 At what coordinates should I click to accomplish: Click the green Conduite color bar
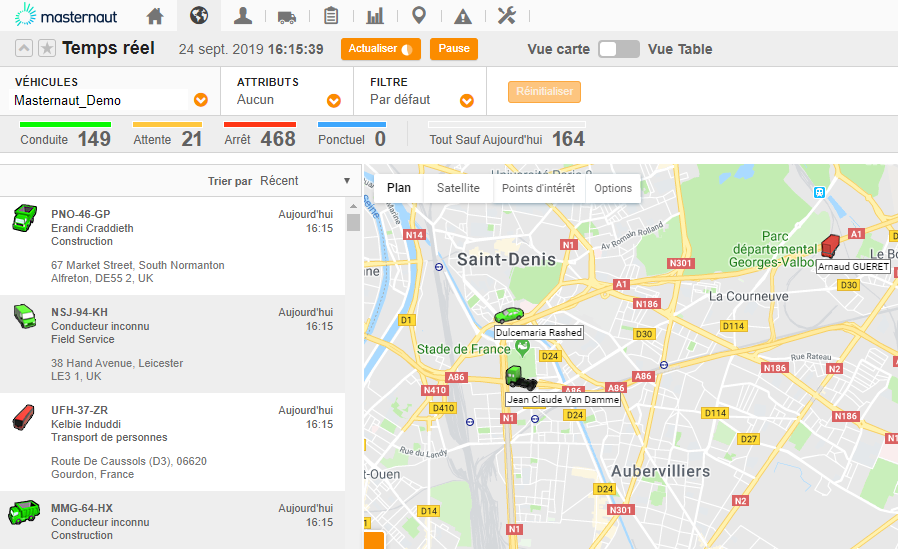65,124
